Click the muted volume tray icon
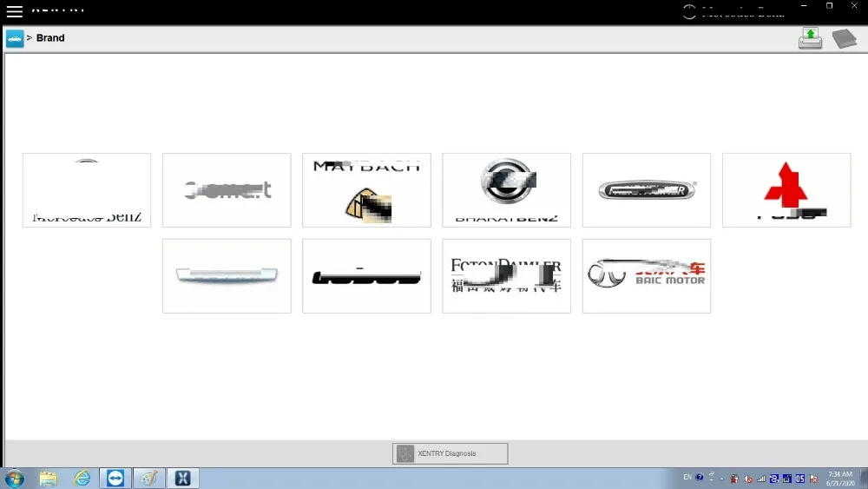 [748, 479]
